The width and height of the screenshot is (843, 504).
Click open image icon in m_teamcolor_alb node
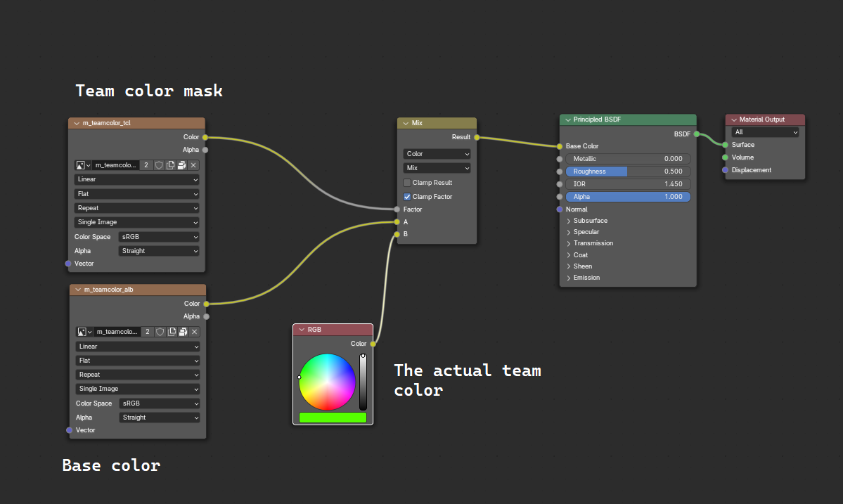tap(183, 332)
